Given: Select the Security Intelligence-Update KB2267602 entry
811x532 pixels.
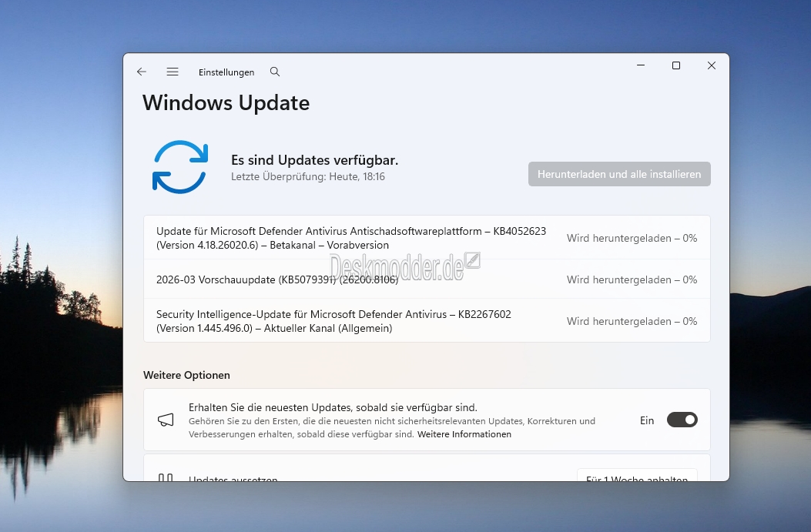Looking at the screenshot, I should point(333,321).
